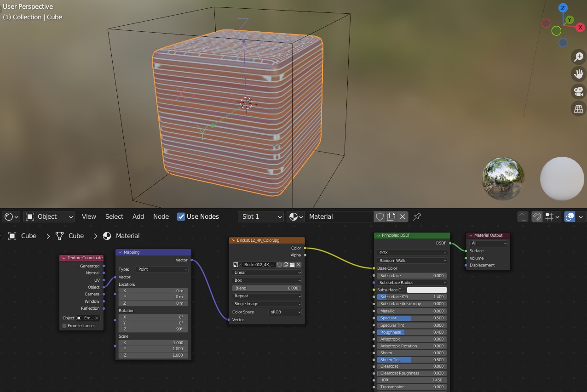Click the viewport zoom magnifier icon
This screenshot has width=587, height=392.
(x=578, y=57)
